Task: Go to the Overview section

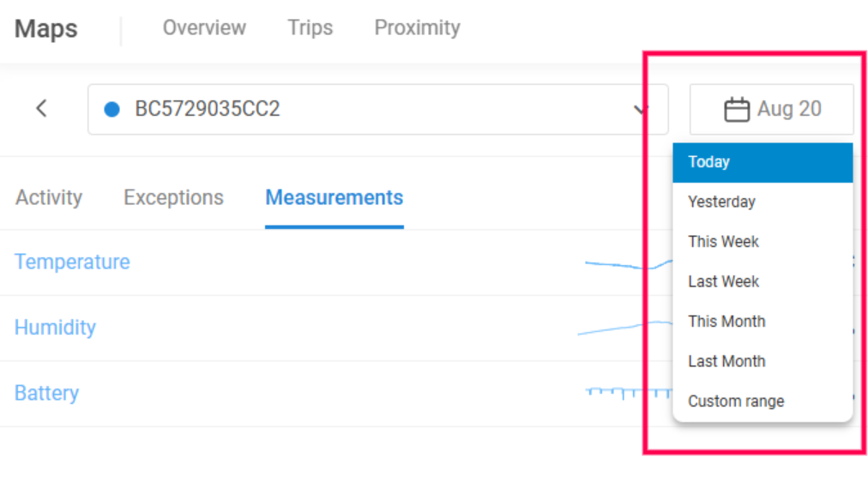Action: (x=204, y=27)
